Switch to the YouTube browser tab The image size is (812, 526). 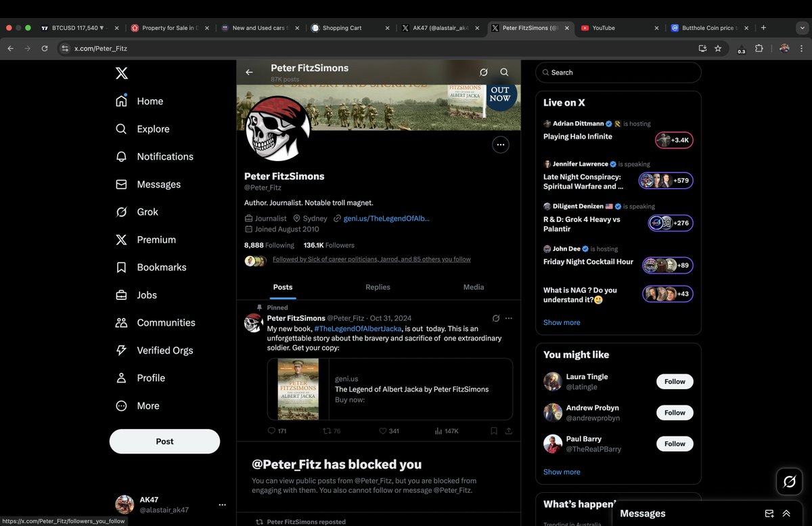pyautogui.click(x=620, y=28)
